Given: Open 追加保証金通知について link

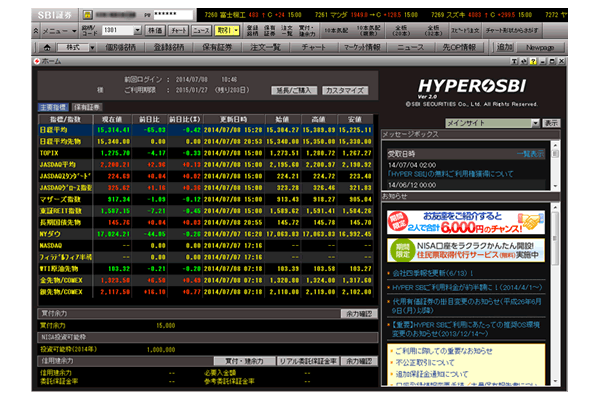Looking at the screenshot, I should (x=432, y=374).
